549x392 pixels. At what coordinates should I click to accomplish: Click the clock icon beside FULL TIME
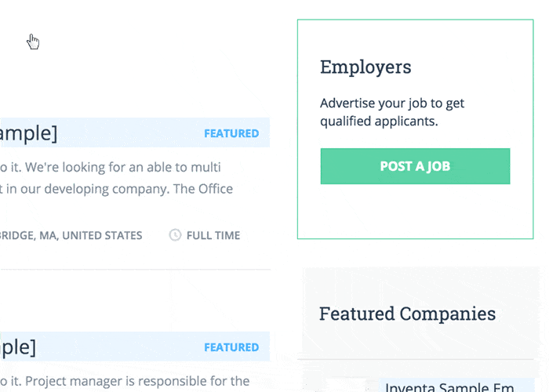[175, 235]
